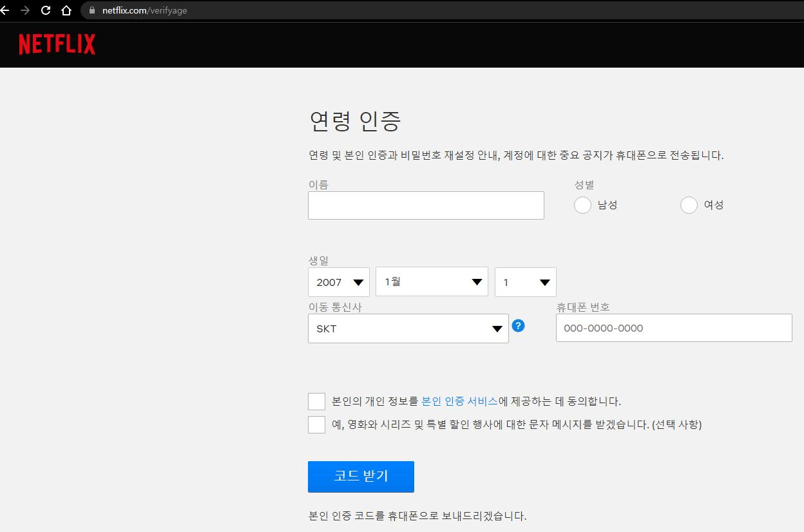Click the blue question mark help icon
This screenshot has width=804, height=532.
coord(519,327)
